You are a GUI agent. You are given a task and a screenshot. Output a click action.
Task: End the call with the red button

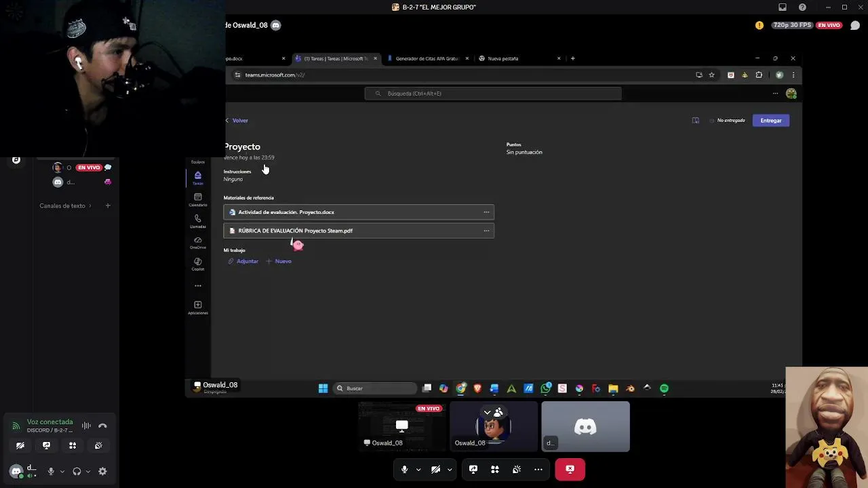click(570, 469)
